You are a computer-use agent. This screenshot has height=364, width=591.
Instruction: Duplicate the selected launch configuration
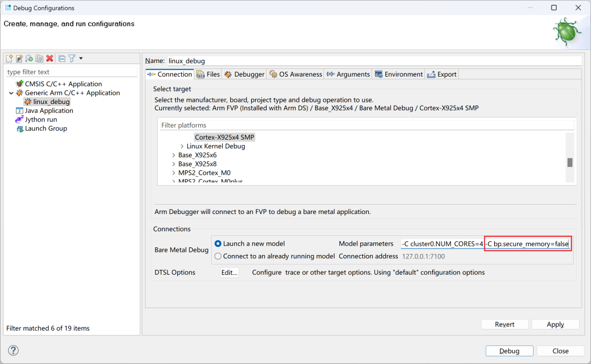tap(39, 59)
